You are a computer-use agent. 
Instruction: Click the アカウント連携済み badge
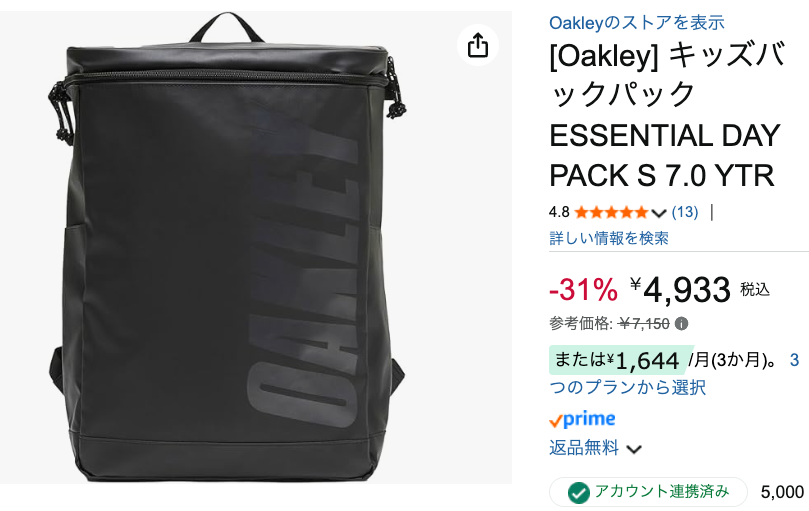648,492
